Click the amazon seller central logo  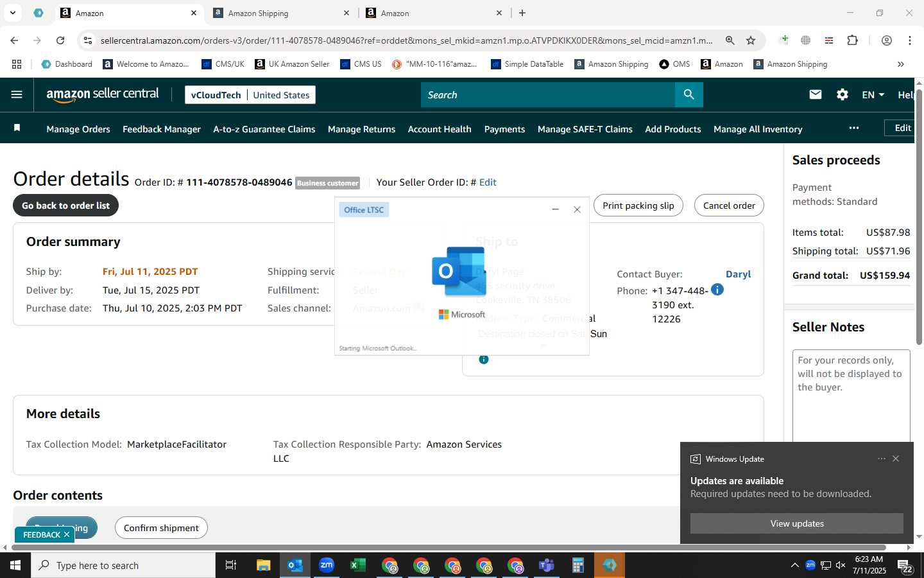(103, 94)
